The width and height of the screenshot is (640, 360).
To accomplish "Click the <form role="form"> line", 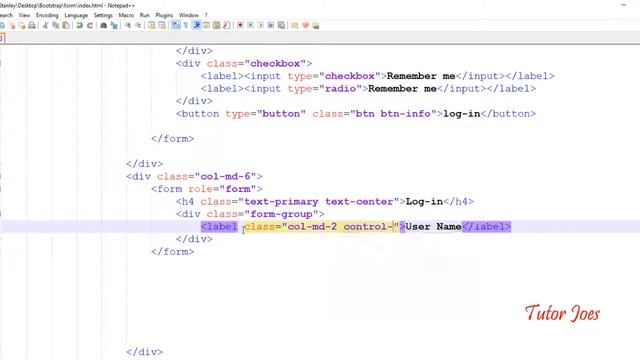I will click(x=207, y=189).
